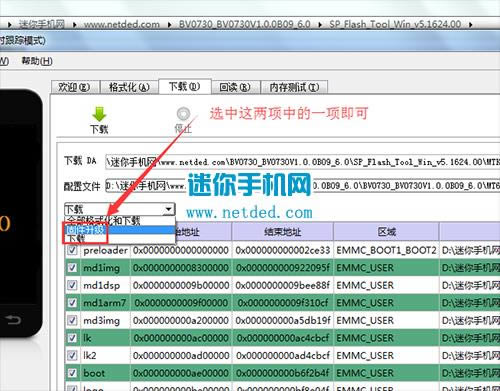The image size is (500, 391).
Task: Select the md3img partition name cell
Action: [105, 320]
